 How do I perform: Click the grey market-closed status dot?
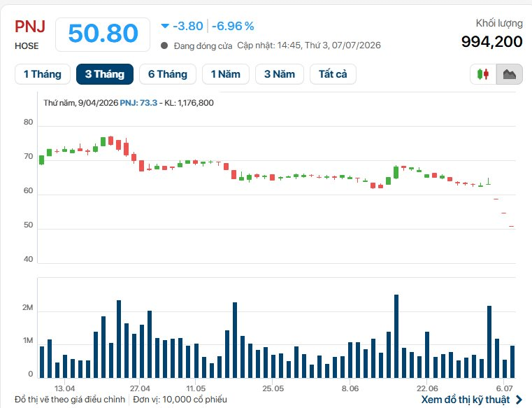pyautogui.click(x=164, y=45)
